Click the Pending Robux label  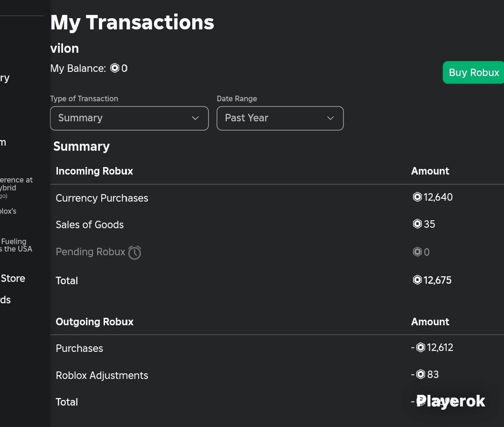point(91,252)
